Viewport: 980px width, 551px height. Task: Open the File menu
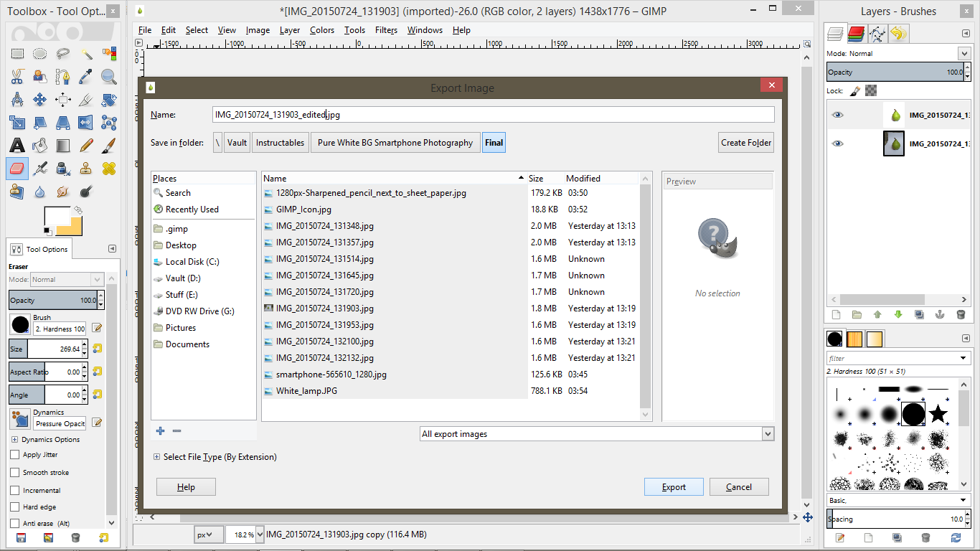(145, 30)
